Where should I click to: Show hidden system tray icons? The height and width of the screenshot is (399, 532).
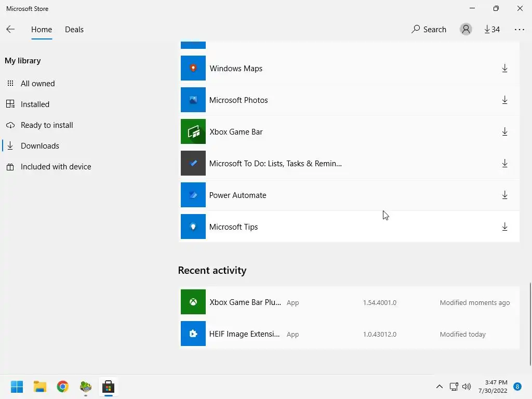440,387
